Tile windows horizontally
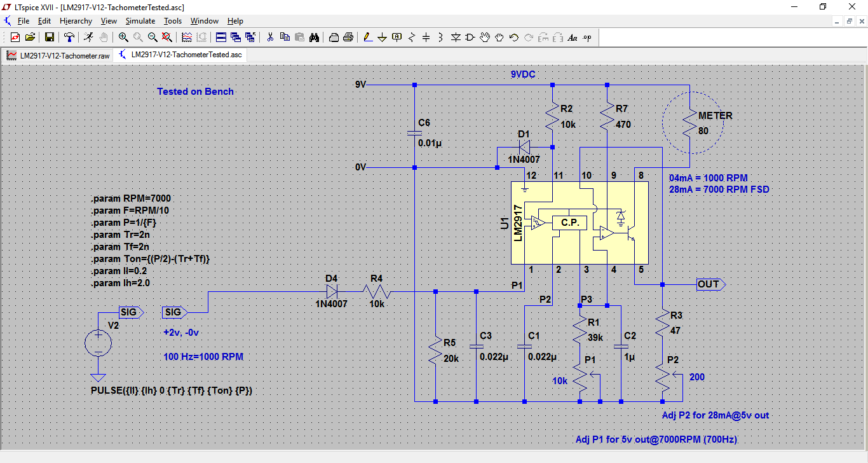This screenshot has width=868, height=463. (x=221, y=38)
